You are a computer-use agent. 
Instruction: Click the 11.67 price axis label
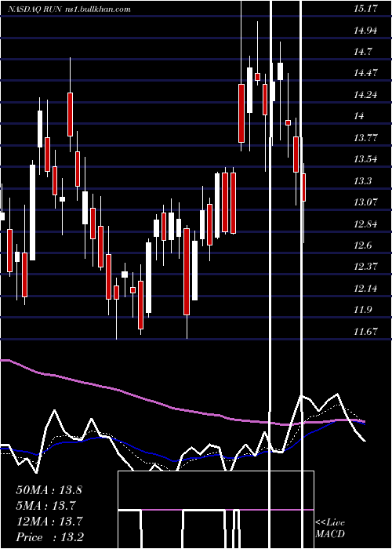[365, 332]
